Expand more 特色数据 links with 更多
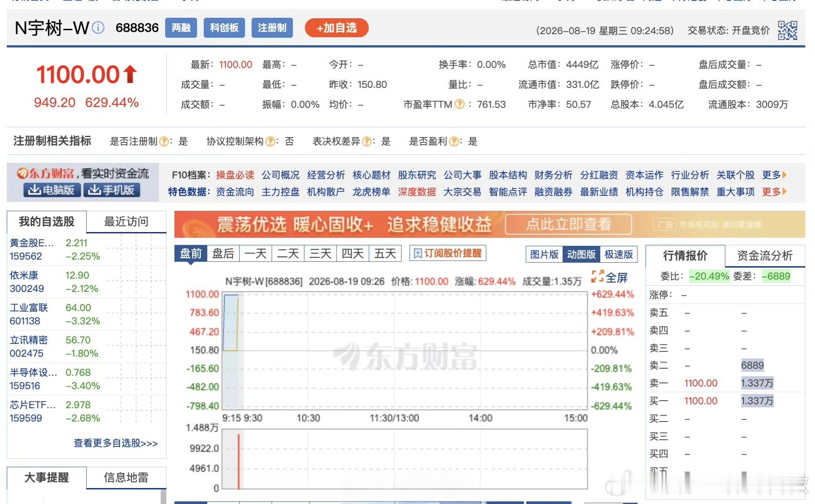Screen dimensions: 815x504 point(774,192)
